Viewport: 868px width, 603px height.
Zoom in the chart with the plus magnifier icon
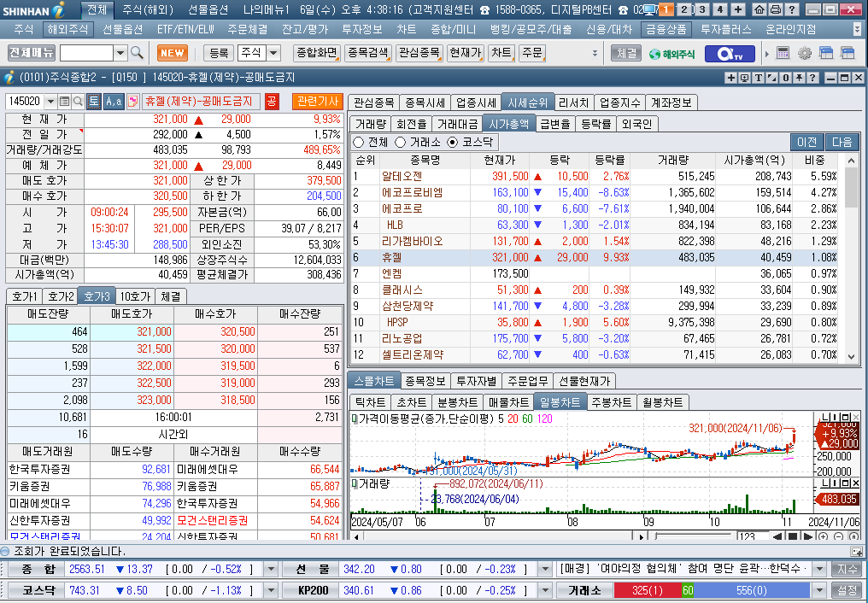[x=824, y=536]
